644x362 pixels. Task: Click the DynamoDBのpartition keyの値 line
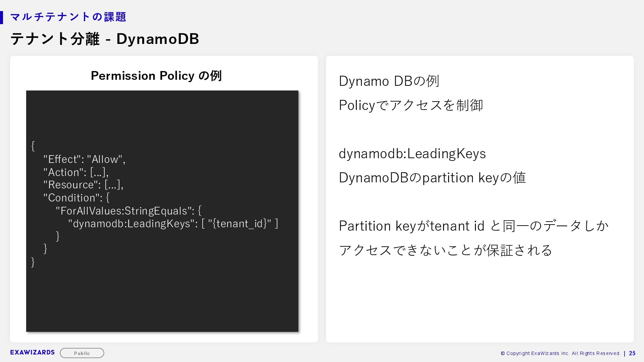point(432,178)
